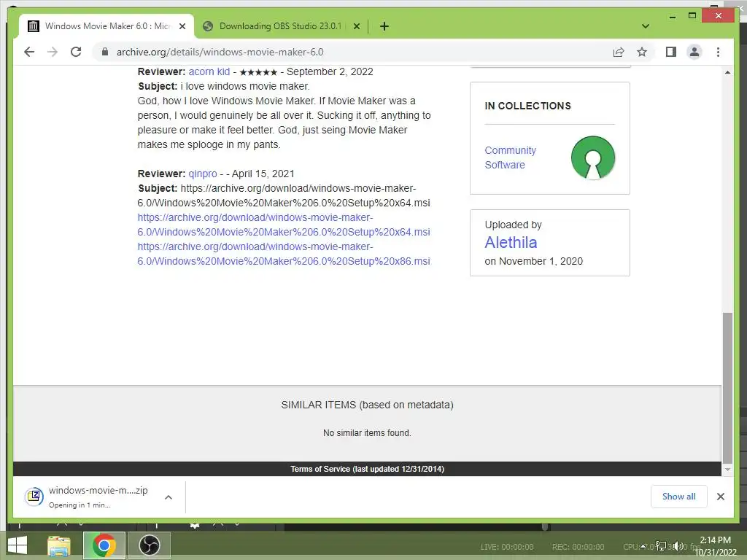Reload the archive.org page
Image resolution: width=747 pixels, height=560 pixels.
(x=76, y=52)
